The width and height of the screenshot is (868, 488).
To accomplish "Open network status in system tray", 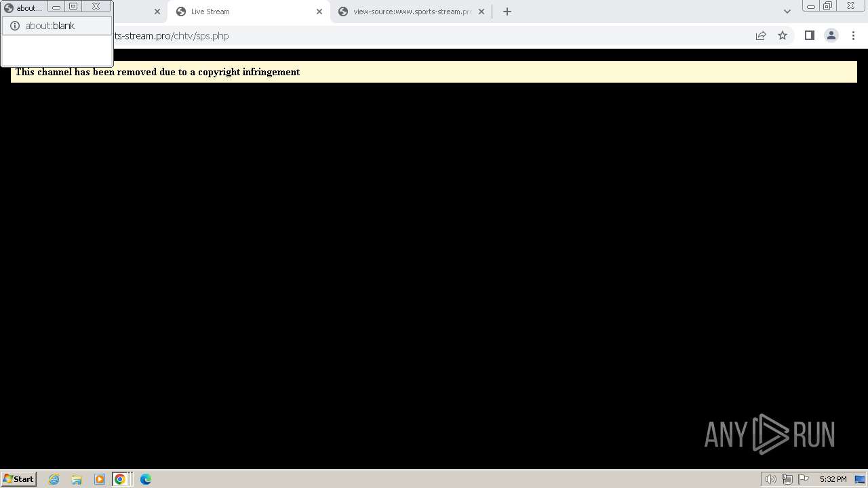I will (x=787, y=479).
